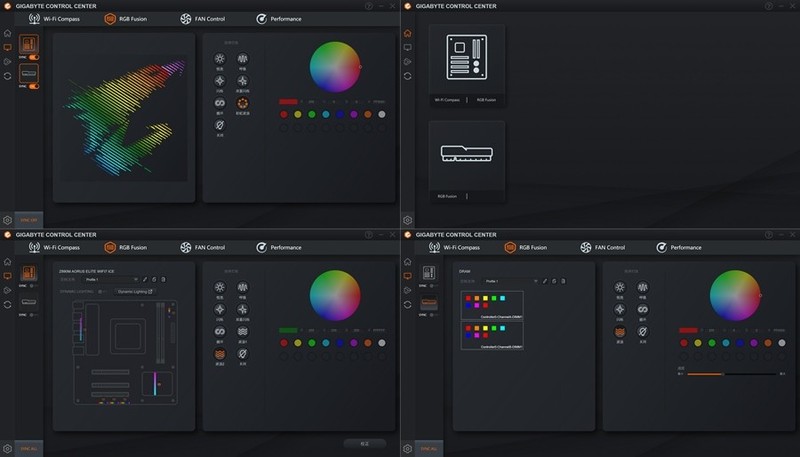
Task: Select wave effect icon in bottom-right window
Action: click(620, 332)
